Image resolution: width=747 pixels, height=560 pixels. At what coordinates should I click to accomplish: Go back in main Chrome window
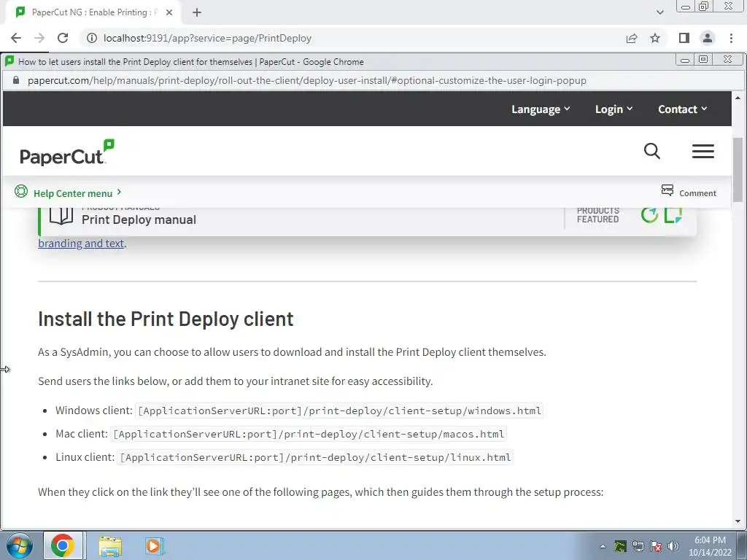(16, 38)
